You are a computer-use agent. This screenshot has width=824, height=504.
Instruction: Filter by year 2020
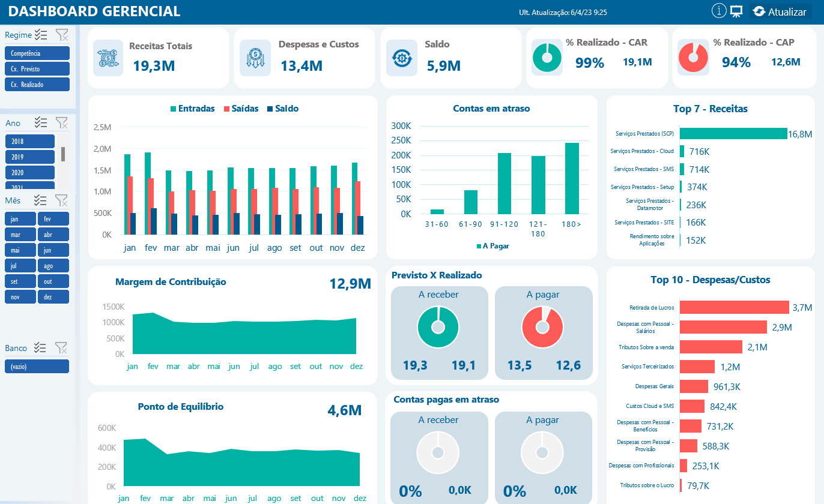30,172
